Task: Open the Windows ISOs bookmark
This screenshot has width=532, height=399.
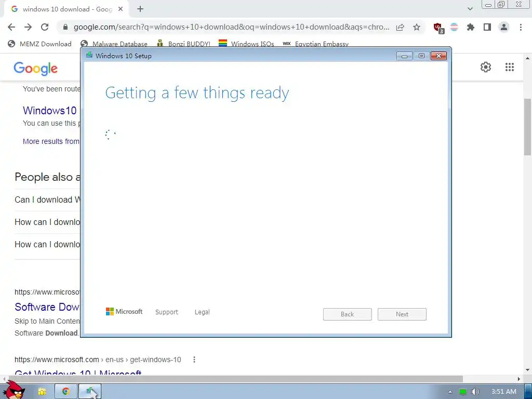Action: coord(246,44)
